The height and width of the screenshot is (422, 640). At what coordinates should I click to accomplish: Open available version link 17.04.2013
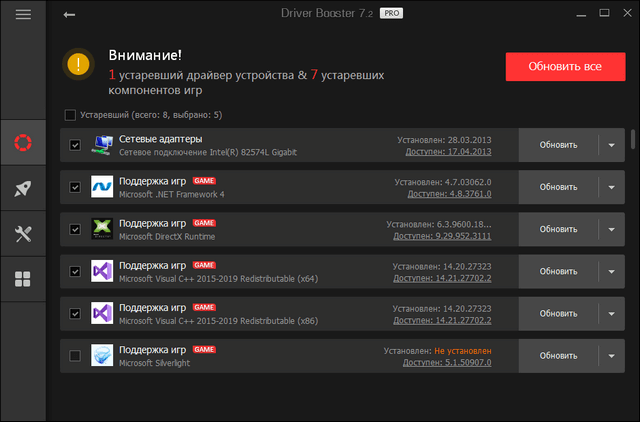(x=448, y=152)
